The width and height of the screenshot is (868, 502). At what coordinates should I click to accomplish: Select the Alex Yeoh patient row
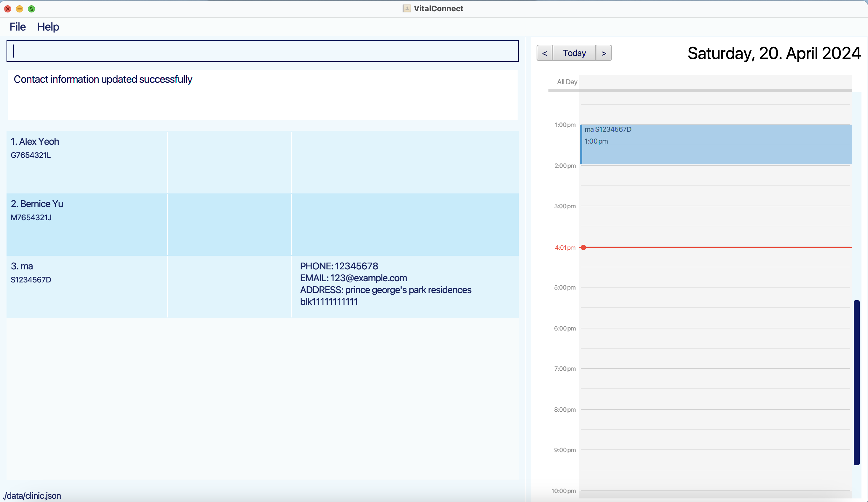tap(262, 162)
